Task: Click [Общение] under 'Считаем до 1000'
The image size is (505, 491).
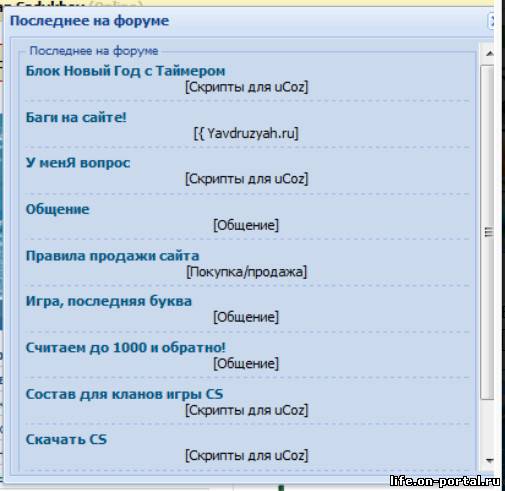Action: pos(246,363)
